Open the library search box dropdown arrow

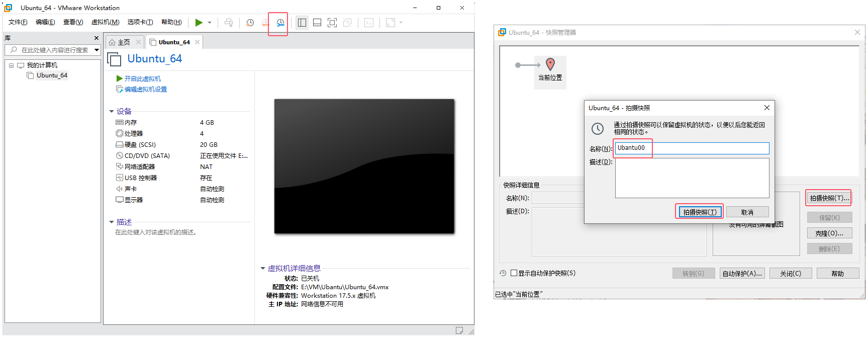pos(97,50)
